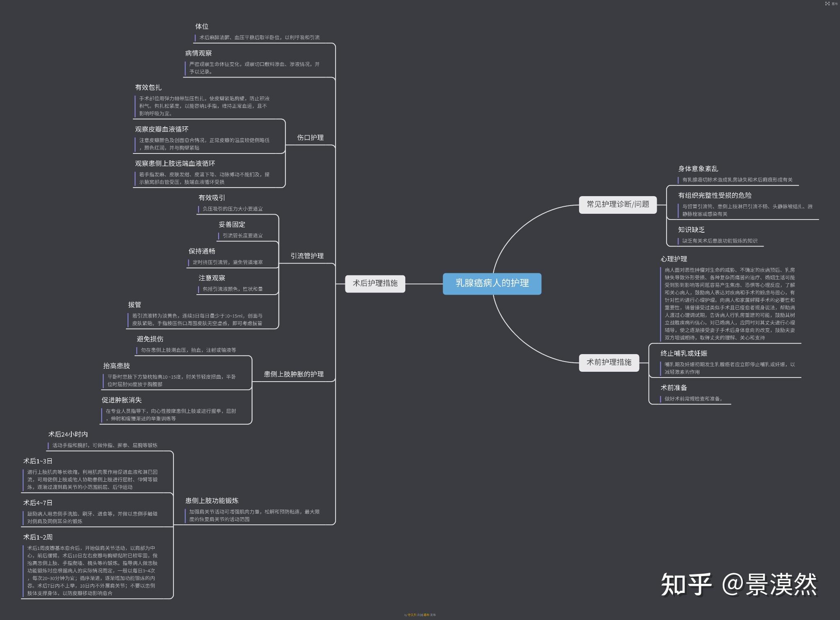Click the description under 患侧上肢功能锻炼
The image size is (840, 620).
[x=254, y=515]
